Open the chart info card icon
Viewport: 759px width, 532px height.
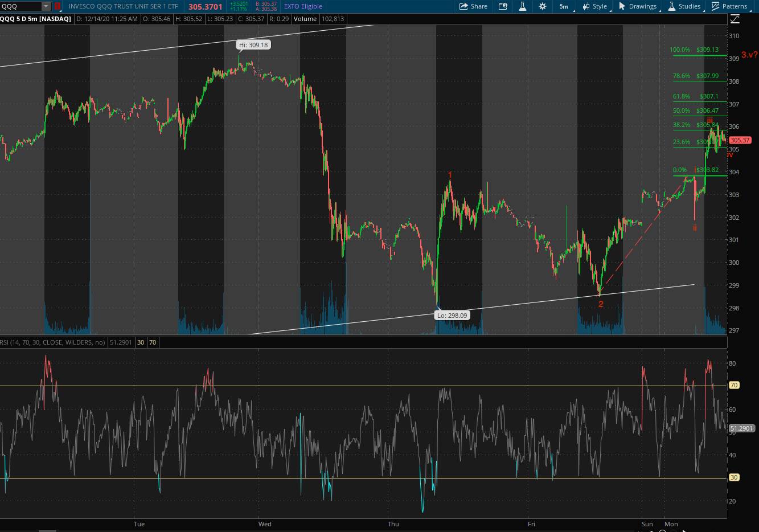[x=502, y=6]
